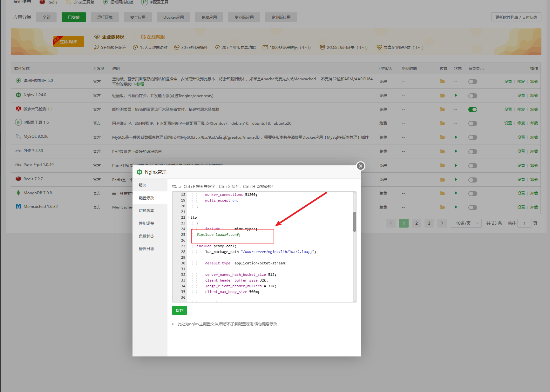Click 保存 to save Nginx config
Image resolution: width=550 pixels, height=392 pixels.
pyautogui.click(x=180, y=310)
